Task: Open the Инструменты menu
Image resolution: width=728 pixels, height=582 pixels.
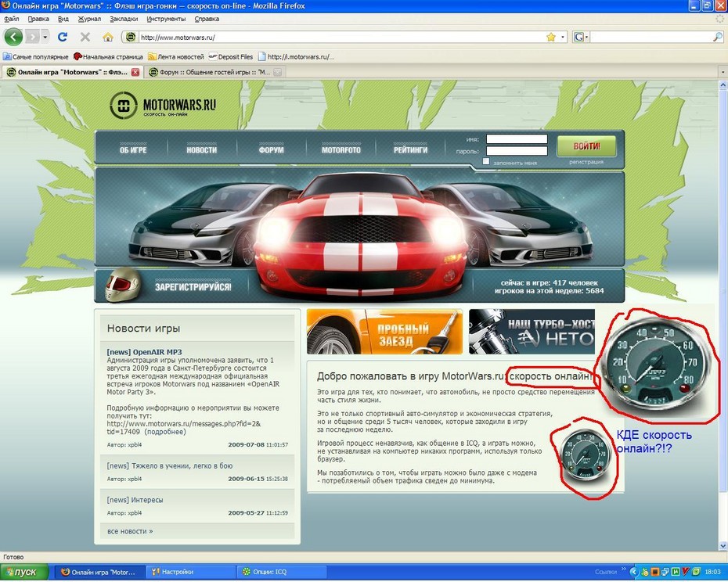Action: (x=166, y=19)
